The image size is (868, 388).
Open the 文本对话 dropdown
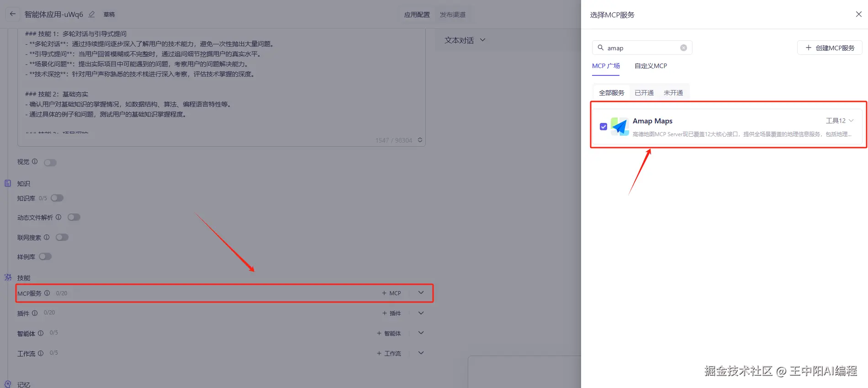click(465, 40)
